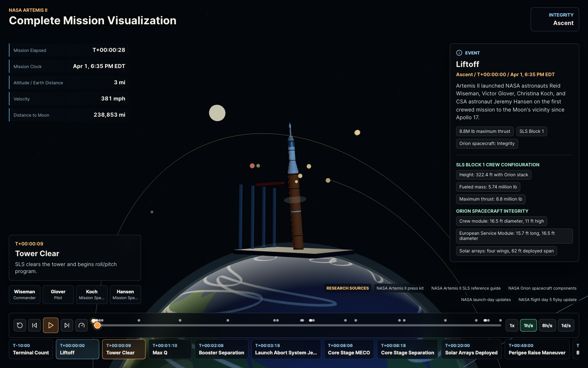Open the Booster Separation event card
Image resolution: width=588 pixels, height=368 pixels.
[x=222, y=349]
